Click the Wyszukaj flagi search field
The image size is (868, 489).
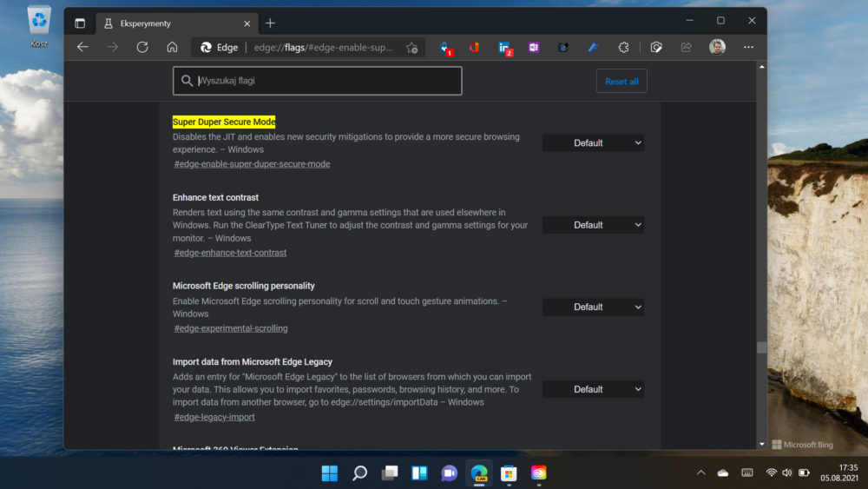click(317, 81)
